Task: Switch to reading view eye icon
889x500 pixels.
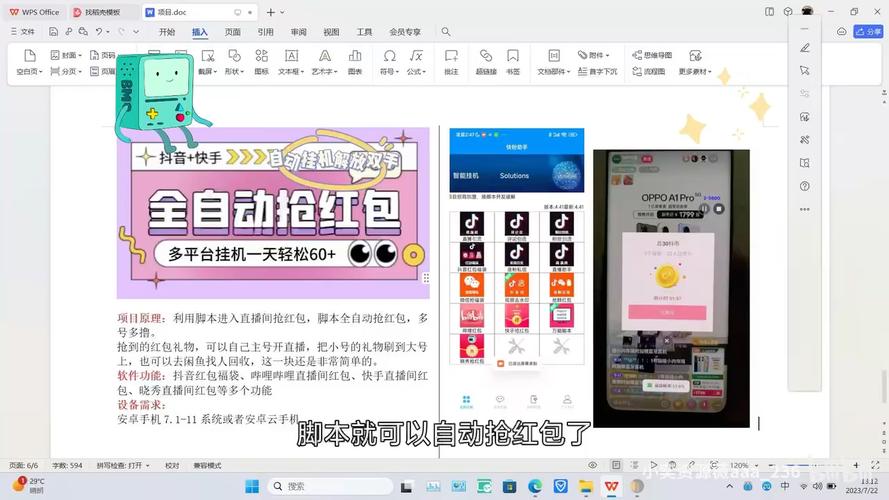Action: pos(592,466)
